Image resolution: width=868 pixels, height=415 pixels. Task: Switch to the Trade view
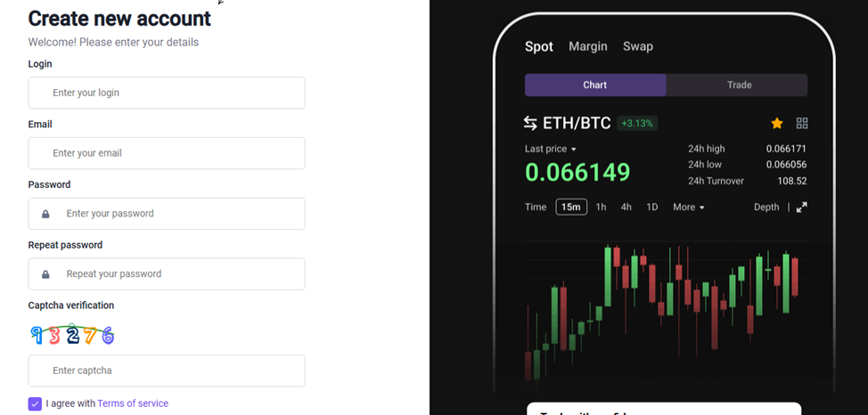tap(739, 85)
